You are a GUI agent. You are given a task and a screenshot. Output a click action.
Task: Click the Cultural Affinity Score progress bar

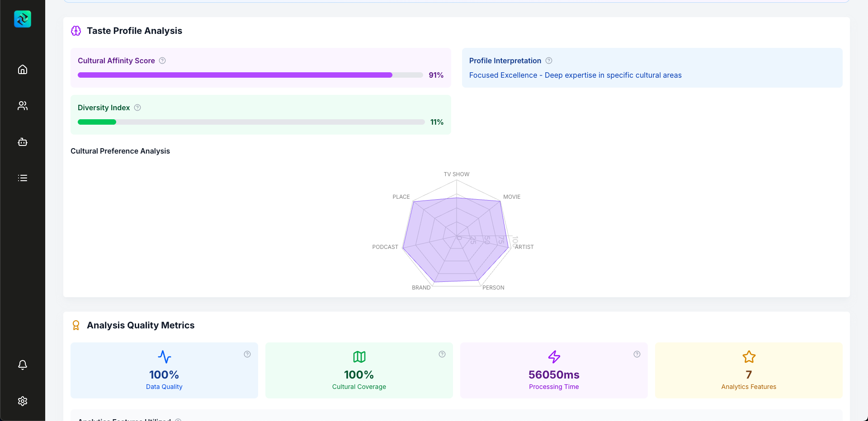(250, 75)
